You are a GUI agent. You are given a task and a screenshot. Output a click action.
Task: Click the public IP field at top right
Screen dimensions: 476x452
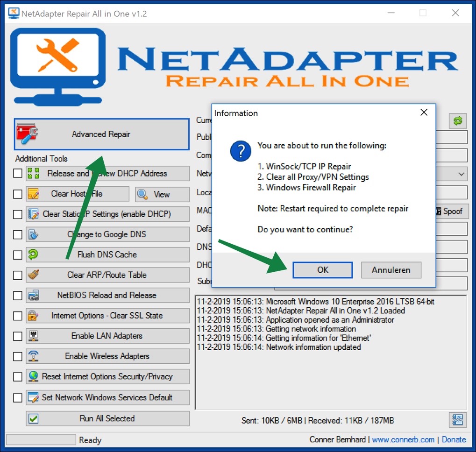pos(451,137)
